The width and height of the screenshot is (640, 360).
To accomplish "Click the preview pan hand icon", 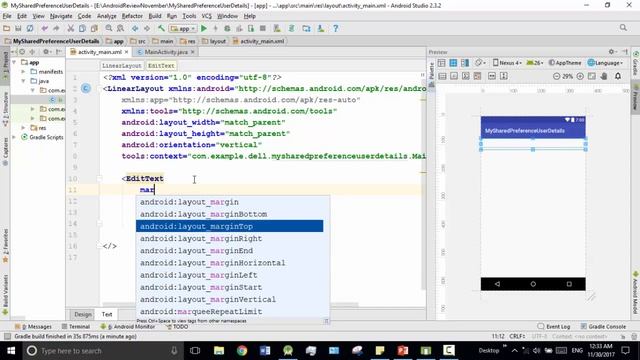I will (604, 76).
